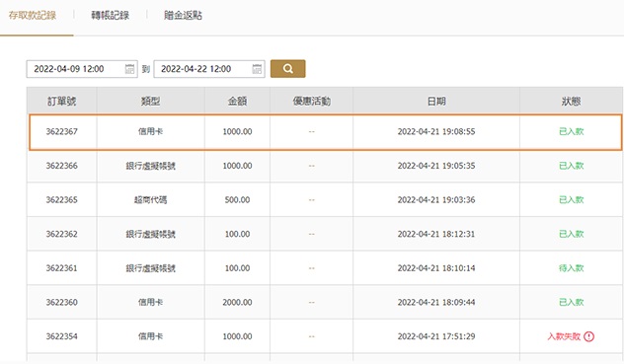Click the red failed-deposit warning icon

click(589, 336)
